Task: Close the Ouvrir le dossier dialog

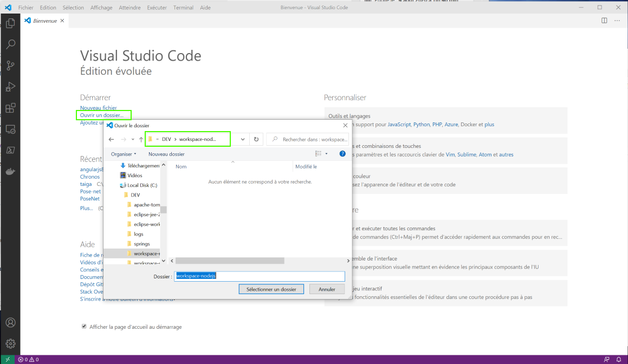Action: (345, 125)
